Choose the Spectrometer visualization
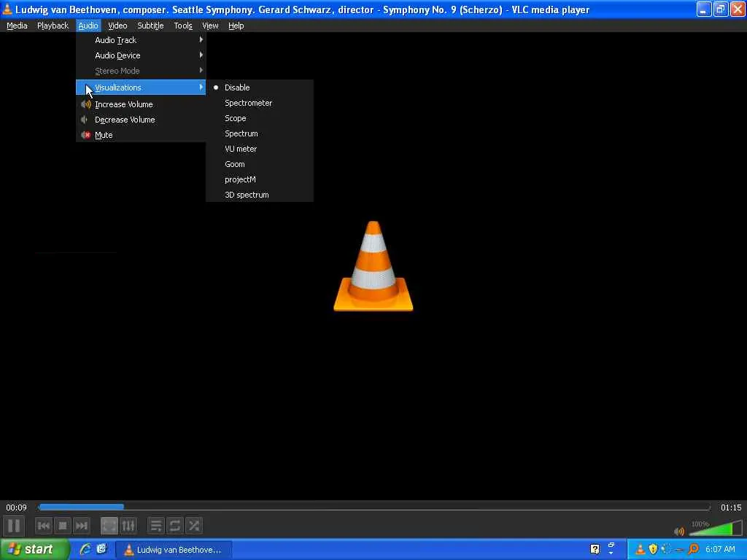 pyautogui.click(x=260, y=103)
